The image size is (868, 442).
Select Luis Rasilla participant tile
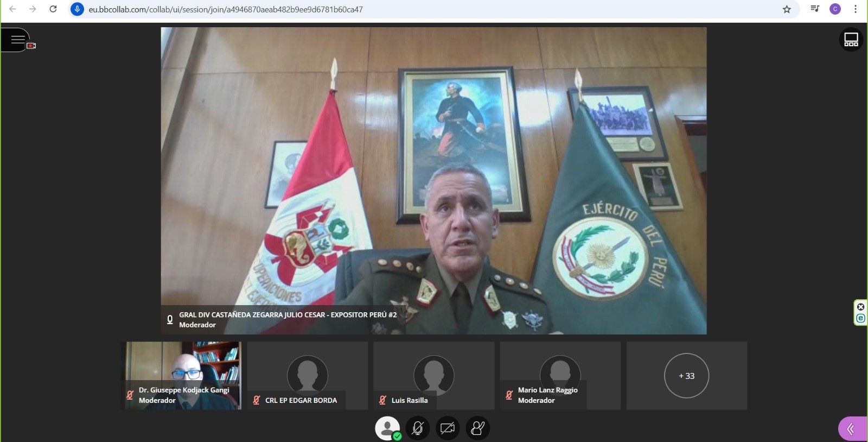click(433, 375)
